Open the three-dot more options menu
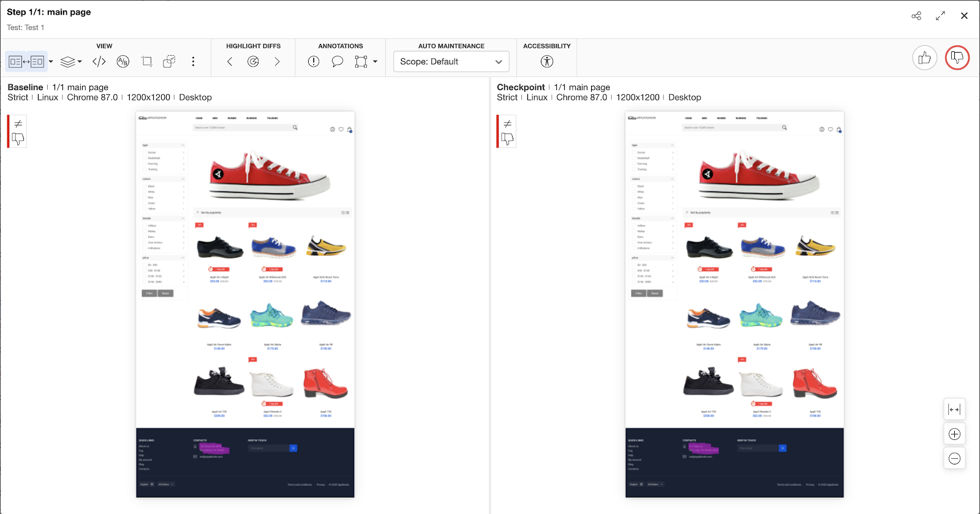This screenshot has height=514, width=980. pyautogui.click(x=193, y=62)
